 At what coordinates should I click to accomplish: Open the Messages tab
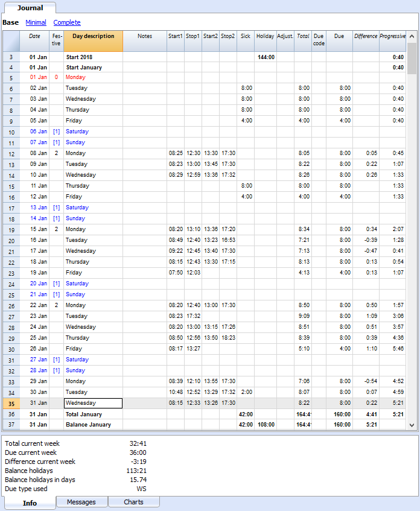point(81,502)
